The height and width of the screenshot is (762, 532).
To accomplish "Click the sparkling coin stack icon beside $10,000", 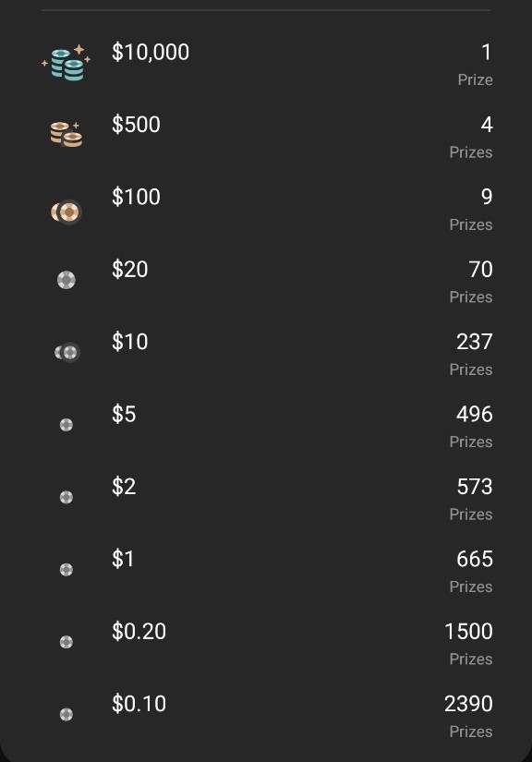I will (x=66, y=59).
